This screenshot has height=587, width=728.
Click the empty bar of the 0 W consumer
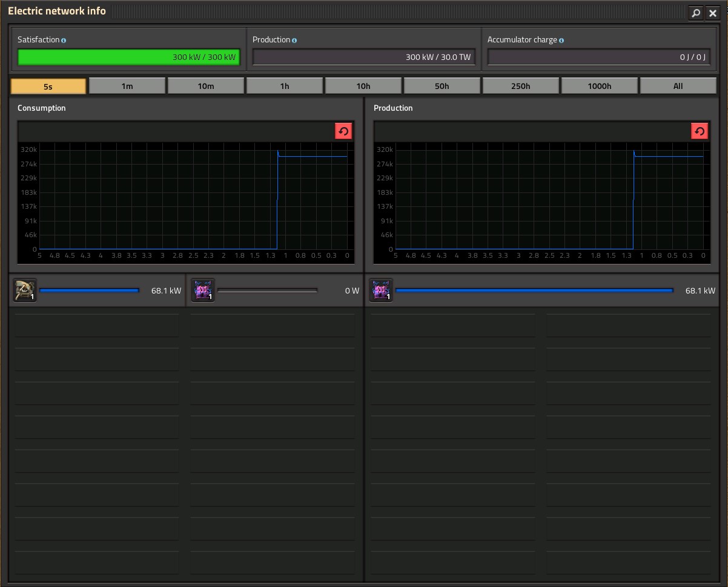267,290
